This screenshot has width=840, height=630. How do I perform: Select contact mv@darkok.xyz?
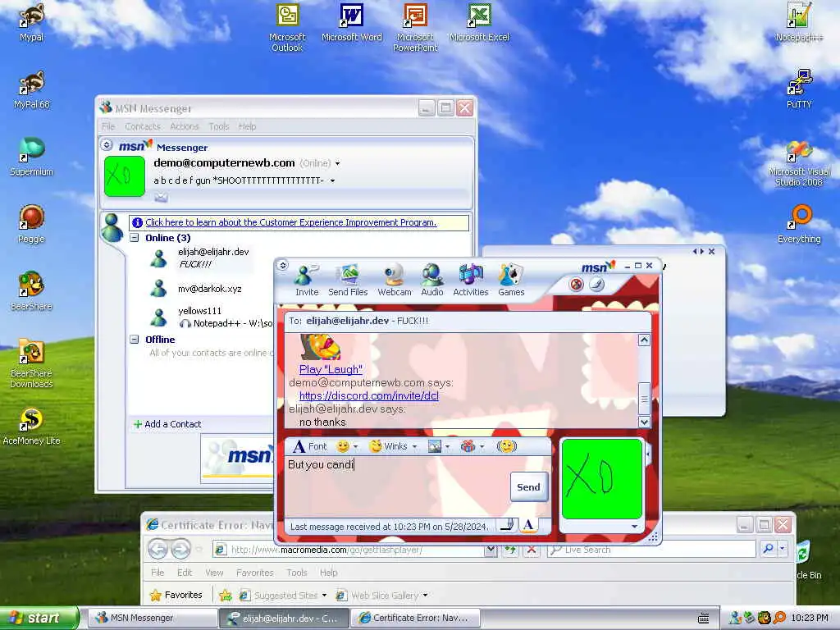[209, 289]
